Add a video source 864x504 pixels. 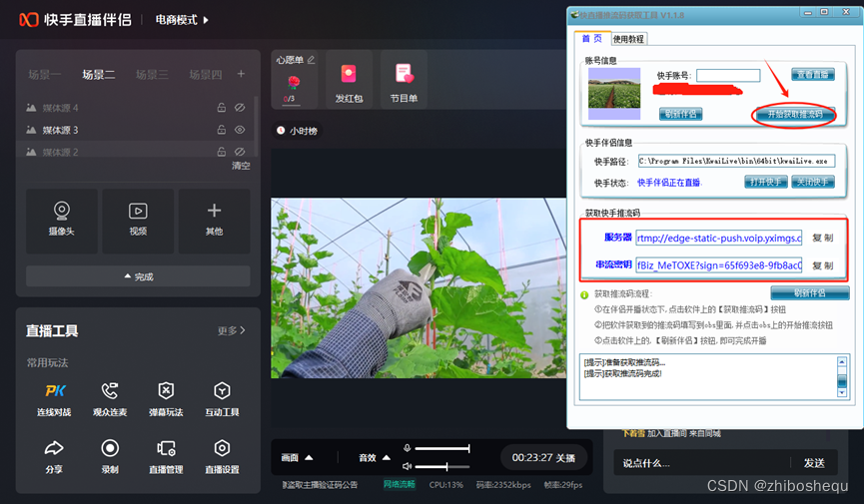coord(138,221)
